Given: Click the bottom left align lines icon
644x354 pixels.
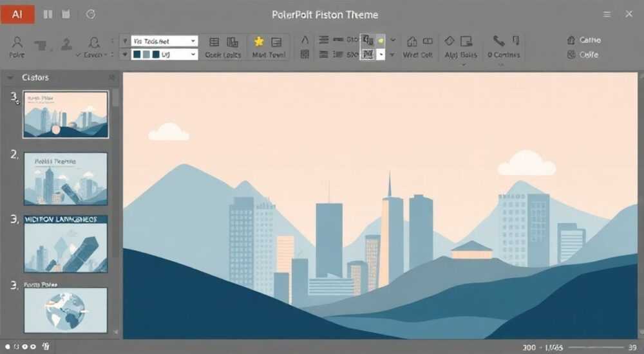Looking at the screenshot, I should (324, 54).
